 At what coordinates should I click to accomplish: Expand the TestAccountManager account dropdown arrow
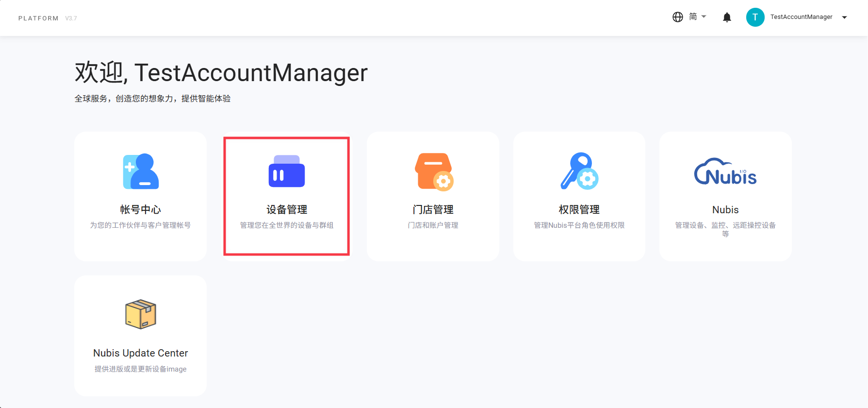pos(844,17)
